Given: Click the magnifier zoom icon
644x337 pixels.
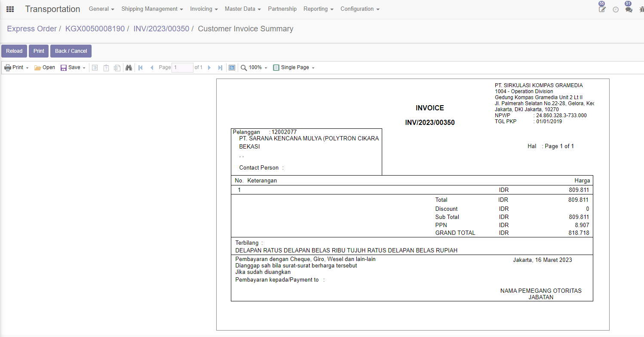Looking at the screenshot, I should click(244, 67).
